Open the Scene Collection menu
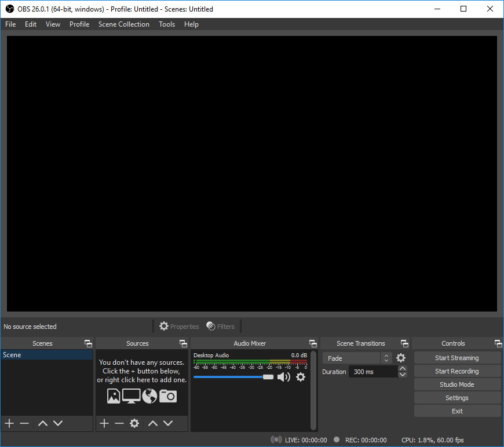Viewport: 504px width, 447px height. [123, 24]
